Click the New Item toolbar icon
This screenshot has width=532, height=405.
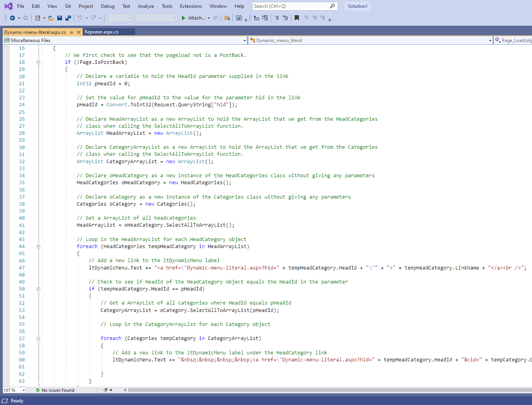coord(37,18)
